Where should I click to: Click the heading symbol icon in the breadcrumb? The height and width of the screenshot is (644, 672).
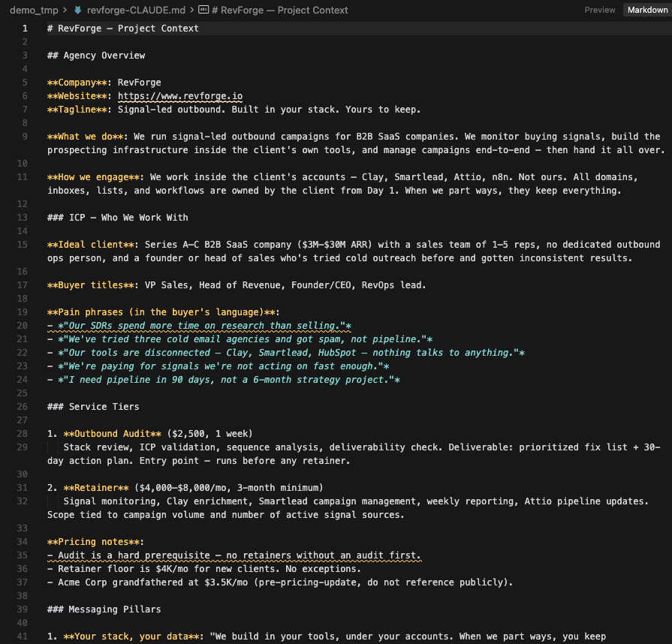[203, 10]
